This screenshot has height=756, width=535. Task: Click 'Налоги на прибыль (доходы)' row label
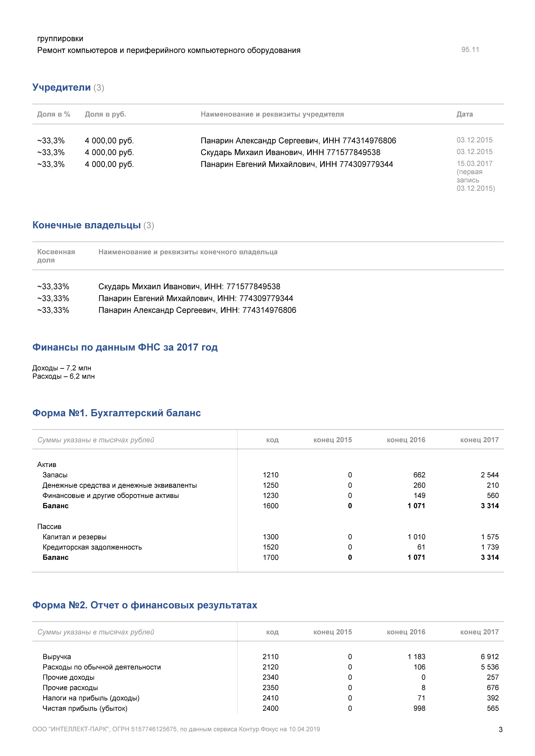(91, 698)
